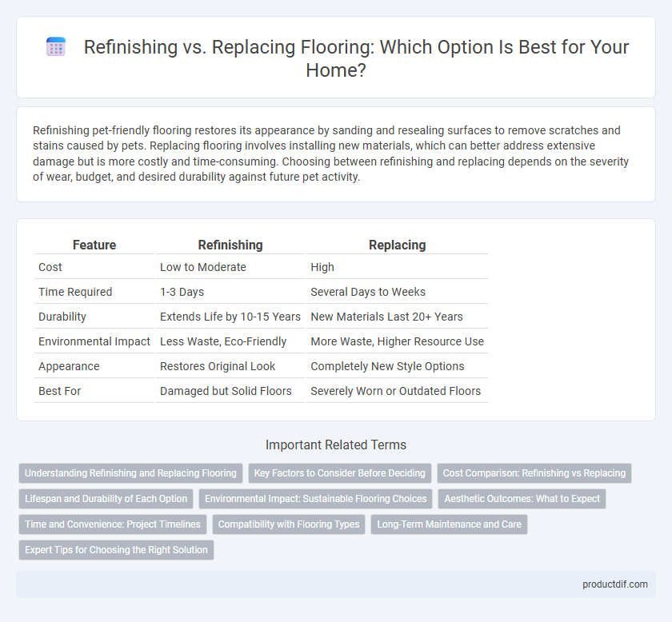
Task: Open 'Aesthetic Outcomes: What to Expect' tag
Action: point(522,499)
